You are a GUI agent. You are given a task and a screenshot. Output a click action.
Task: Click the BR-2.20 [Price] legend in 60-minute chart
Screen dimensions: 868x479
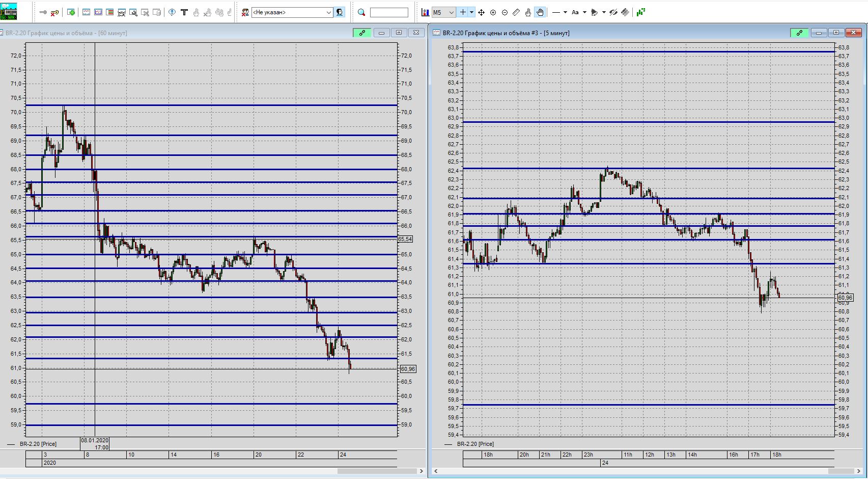38,444
